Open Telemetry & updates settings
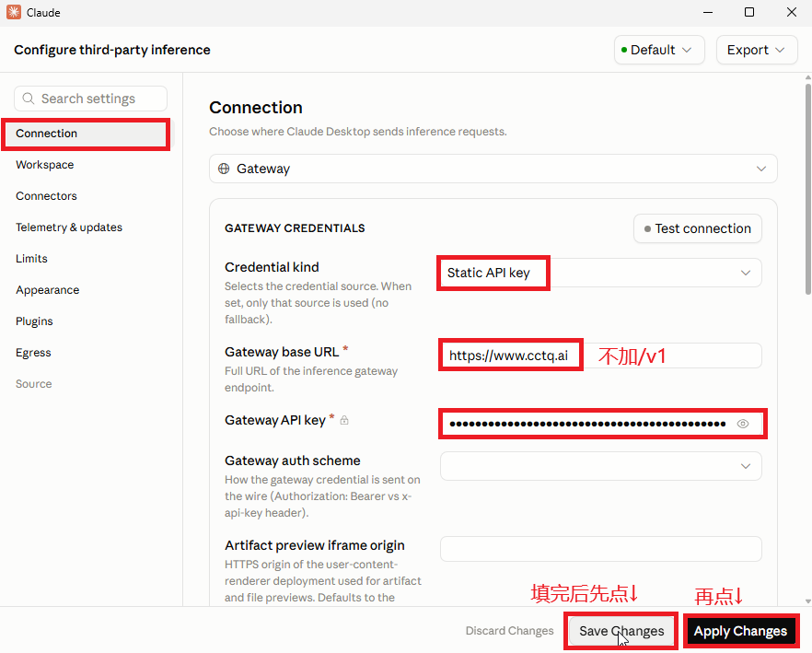Image resolution: width=812 pixels, height=653 pixels. [69, 227]
